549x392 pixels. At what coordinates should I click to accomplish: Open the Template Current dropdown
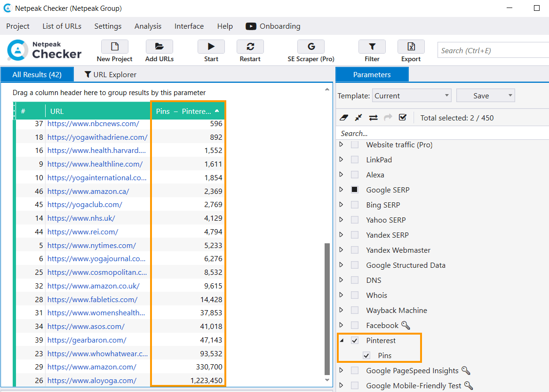pyautogui.click(x=412, y=96)
